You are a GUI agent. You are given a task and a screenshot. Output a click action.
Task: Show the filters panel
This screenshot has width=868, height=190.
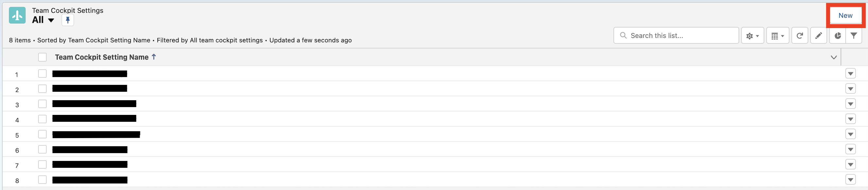coord(854,36)
